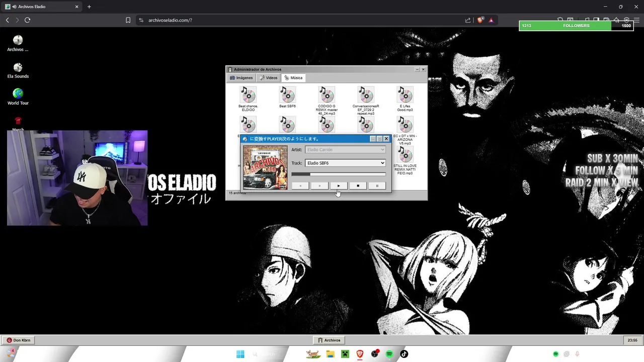Open the EC x DT x MN ARIZONA V5.mp3 file
644x362 pixels.
(405, 131)
